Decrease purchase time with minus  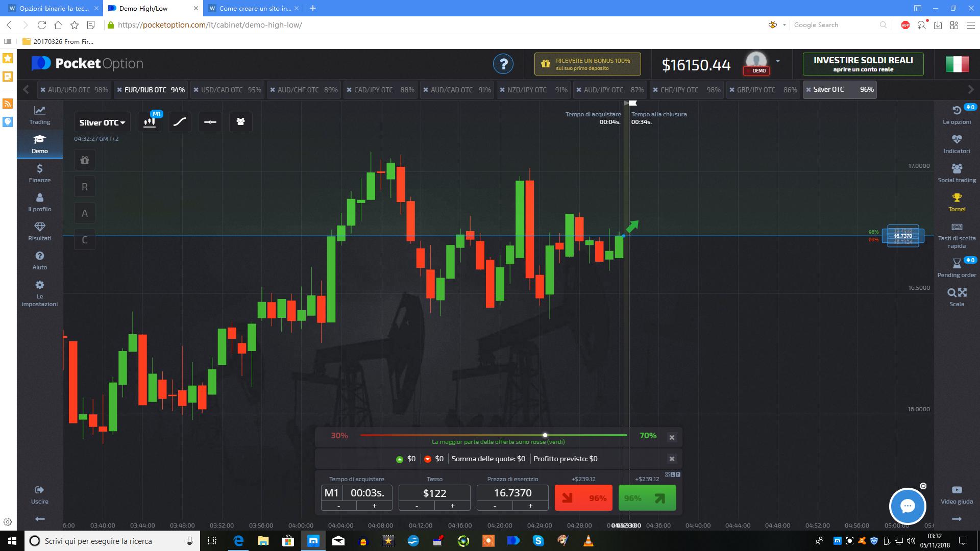(339, 506)
